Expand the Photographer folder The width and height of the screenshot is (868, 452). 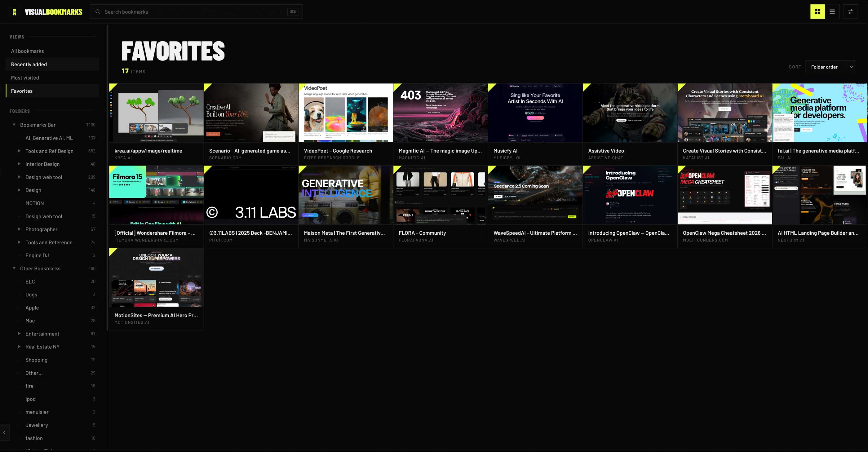coord(19,229)
